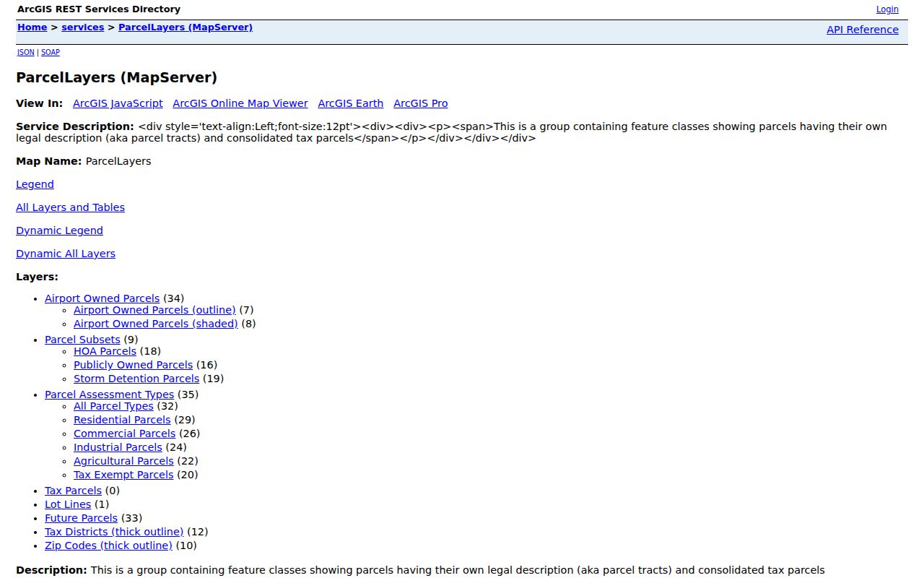Image resolution: width=924 pixels, height=578 pixels.
Task: View the service as JSON
Action: tap(26, 52)
